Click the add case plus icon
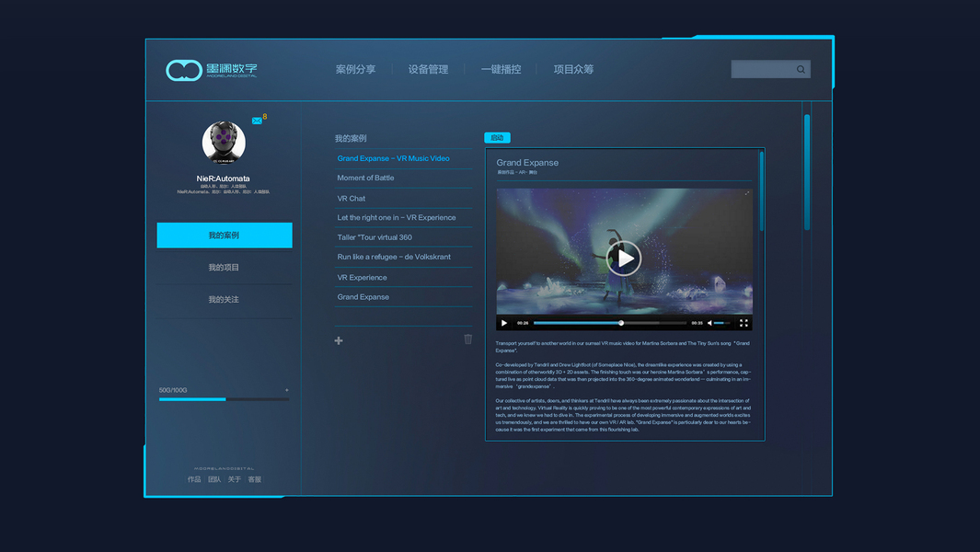This screenshot has height=552, width=980. click(x=339, y=340)
